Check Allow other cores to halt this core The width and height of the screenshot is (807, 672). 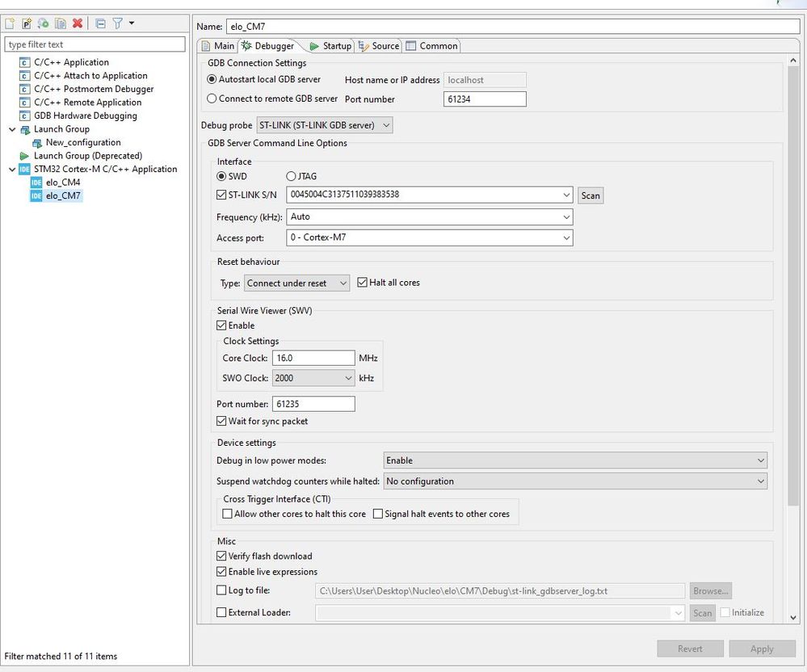tap(227, 514)
